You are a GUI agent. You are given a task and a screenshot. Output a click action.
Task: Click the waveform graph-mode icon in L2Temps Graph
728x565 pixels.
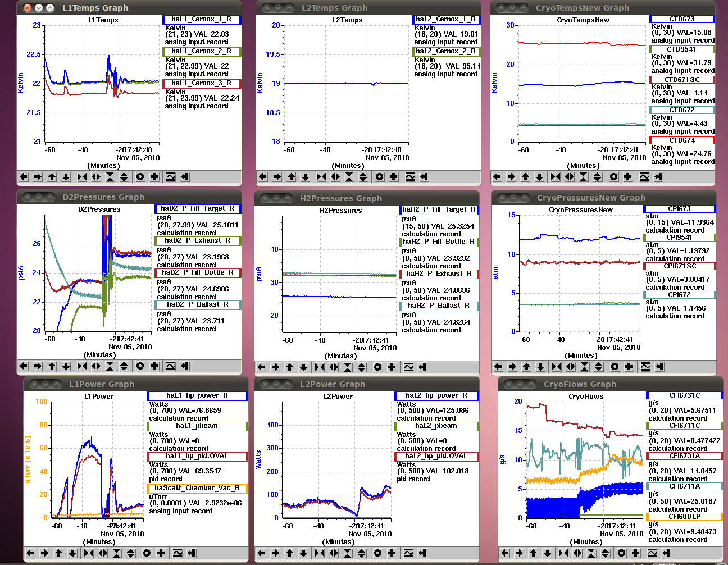click(410, 177)
